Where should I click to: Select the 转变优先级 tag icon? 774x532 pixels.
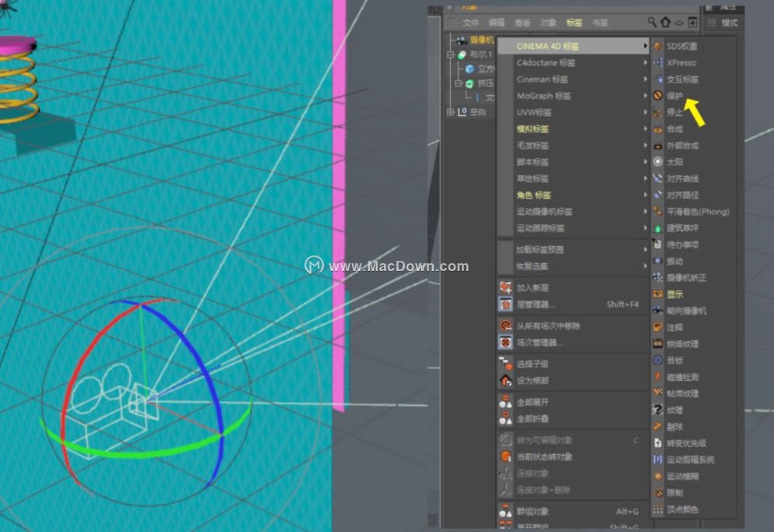[657, 443]
